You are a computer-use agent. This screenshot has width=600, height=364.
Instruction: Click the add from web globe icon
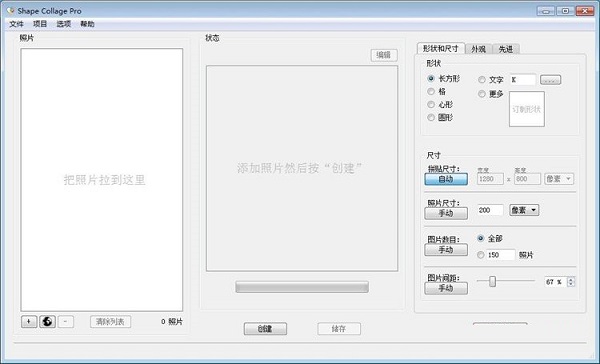pyautogui.click(x=47, y=322)
